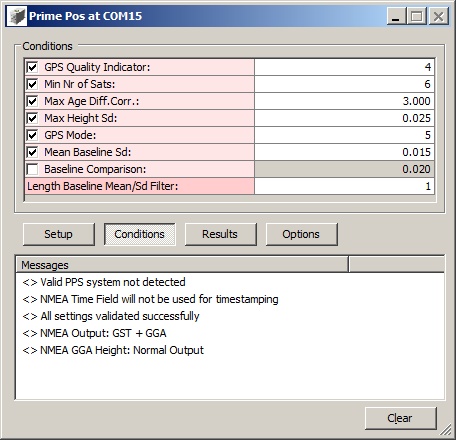
Task: Uncheck the GPS Mode checkbox
Action: [32, 135]
